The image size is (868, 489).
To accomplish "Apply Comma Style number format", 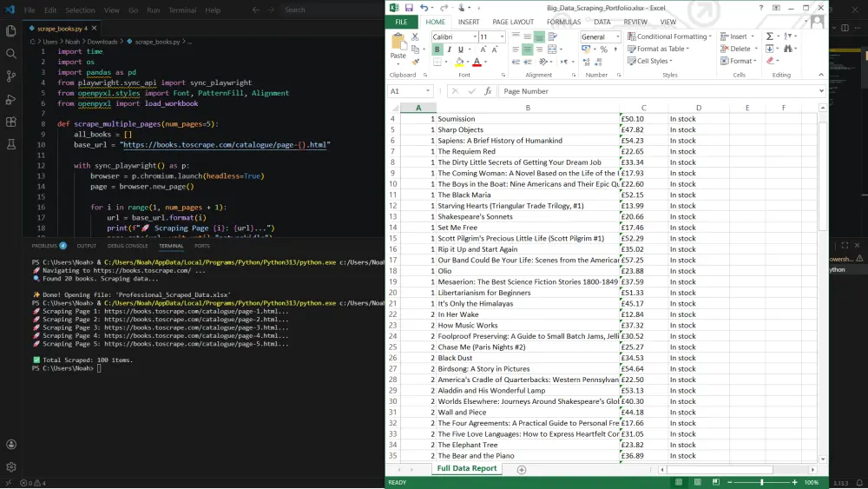I will [x=615, y=50].
